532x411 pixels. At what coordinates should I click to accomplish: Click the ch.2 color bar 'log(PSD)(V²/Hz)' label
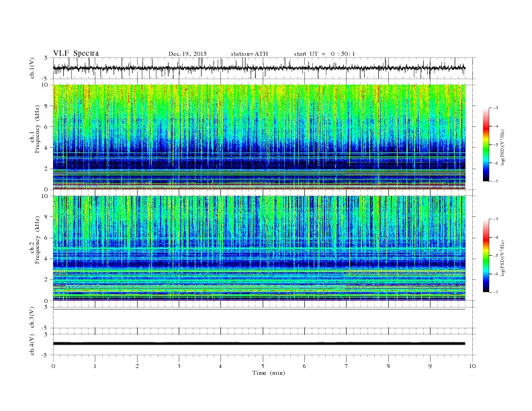(x=503, y=259)
